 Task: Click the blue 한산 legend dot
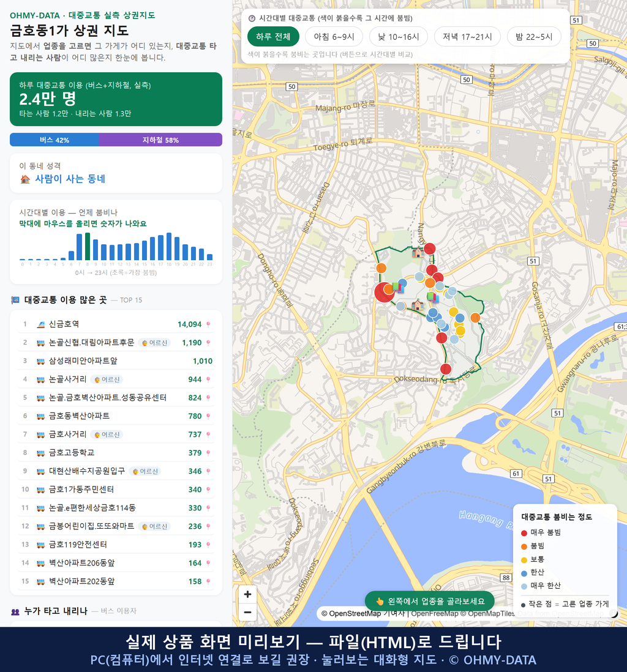pyautogui.click(x=524, y=573)
